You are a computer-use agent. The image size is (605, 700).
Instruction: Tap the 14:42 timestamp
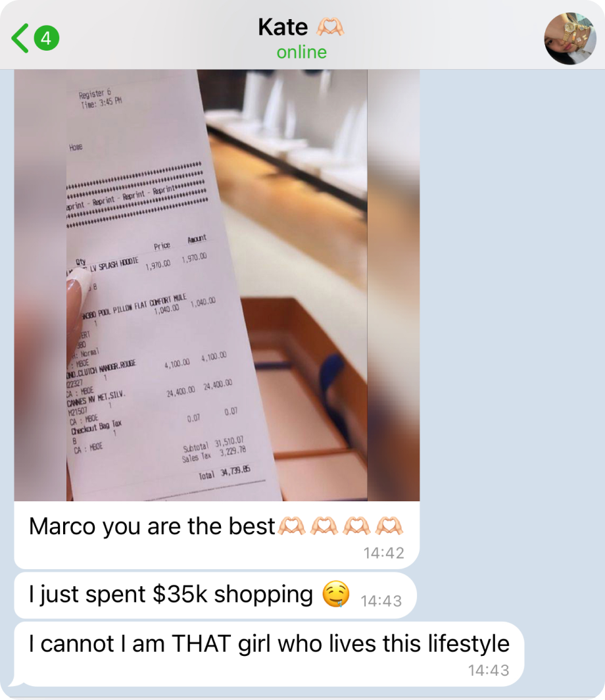(x=383, y=553)
